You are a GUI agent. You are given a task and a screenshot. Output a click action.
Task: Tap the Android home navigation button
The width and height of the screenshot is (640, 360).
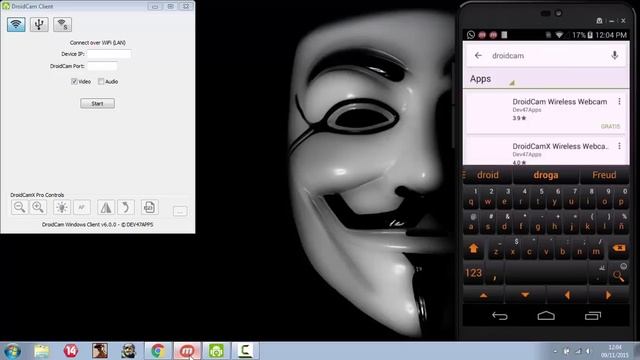546,316
